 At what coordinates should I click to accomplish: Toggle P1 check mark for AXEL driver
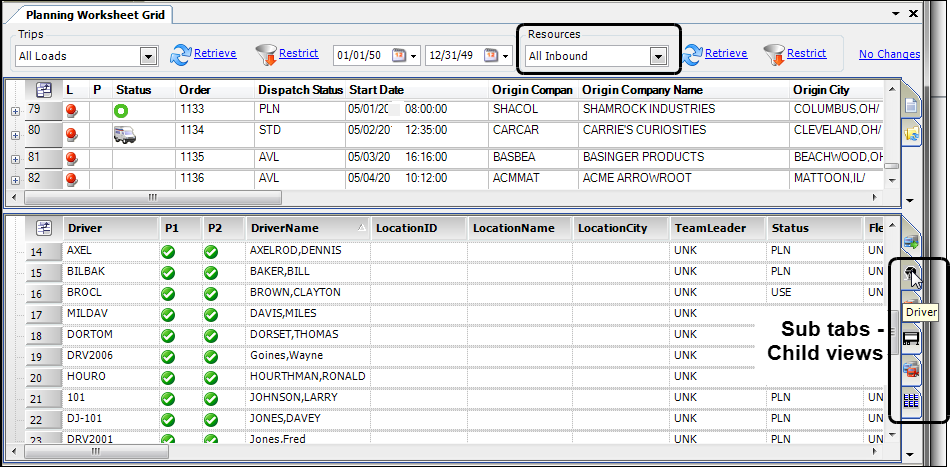click(168, 251)
